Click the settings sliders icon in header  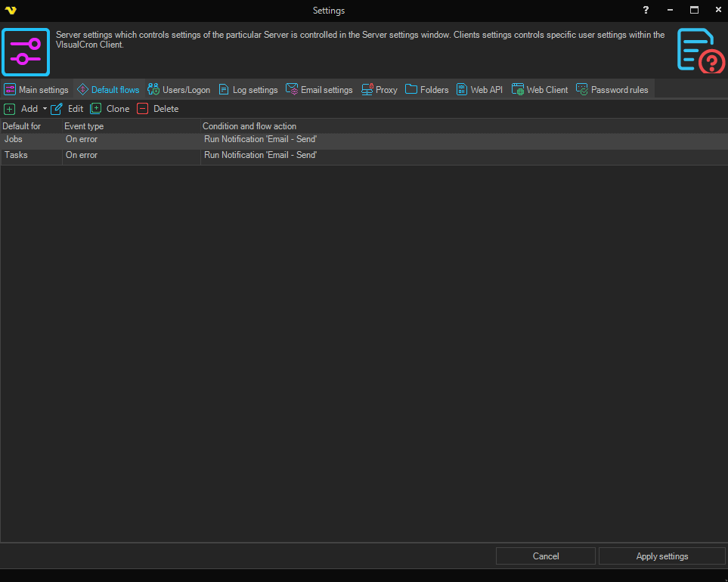26,51
